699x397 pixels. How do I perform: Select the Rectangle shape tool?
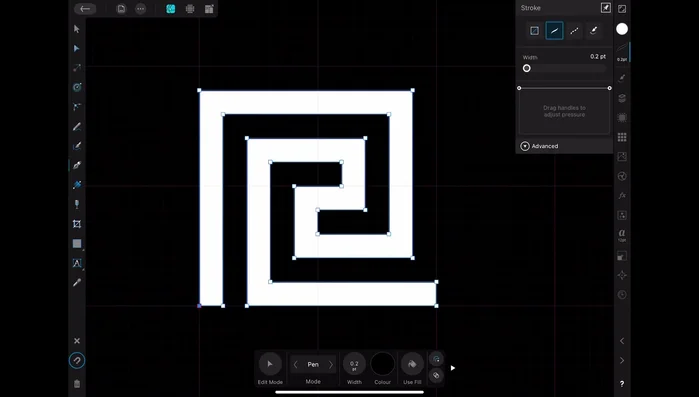tap(77, 244)
